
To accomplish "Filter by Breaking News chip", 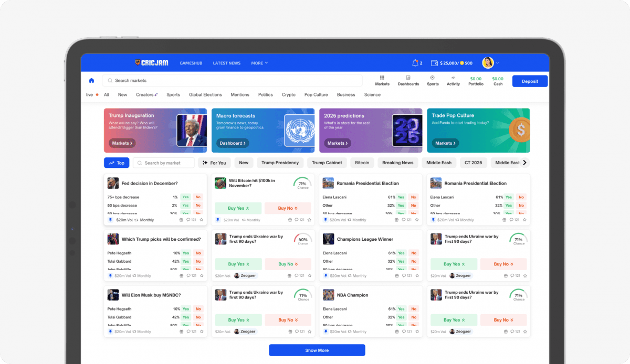I will click(398, 163).
